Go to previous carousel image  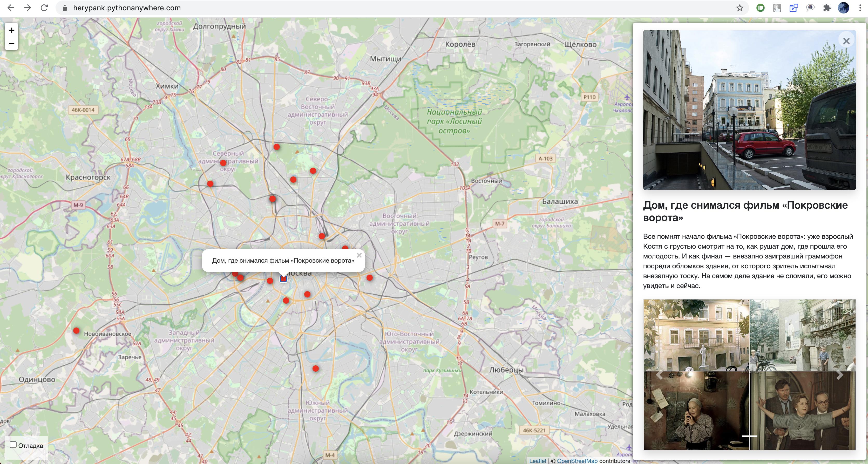(x=659, y=375)
